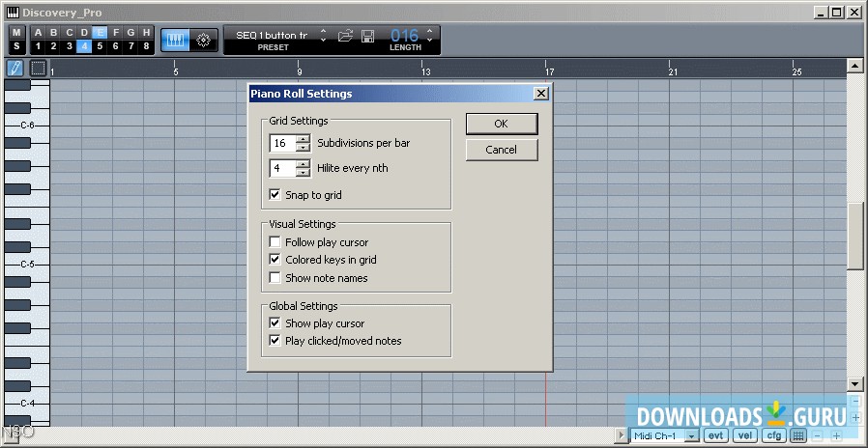
Task: Enable Show note names
Action: tap(275, 278)
